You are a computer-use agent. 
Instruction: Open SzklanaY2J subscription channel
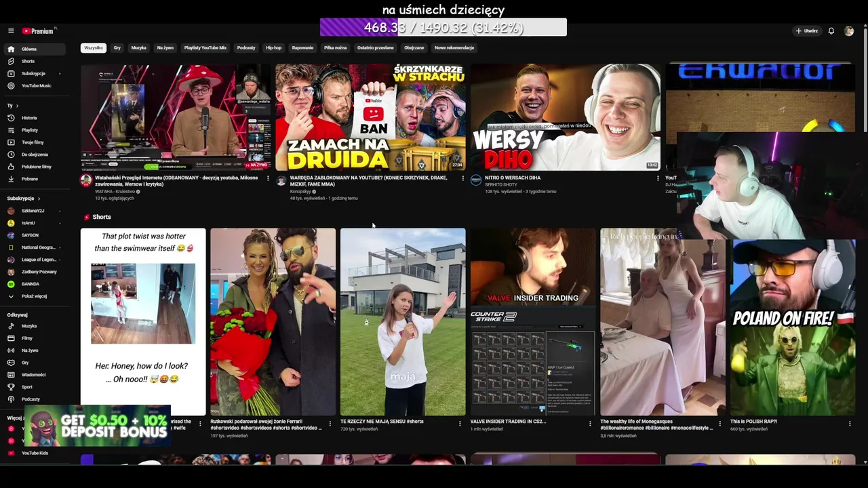click(x=36, y=211)
